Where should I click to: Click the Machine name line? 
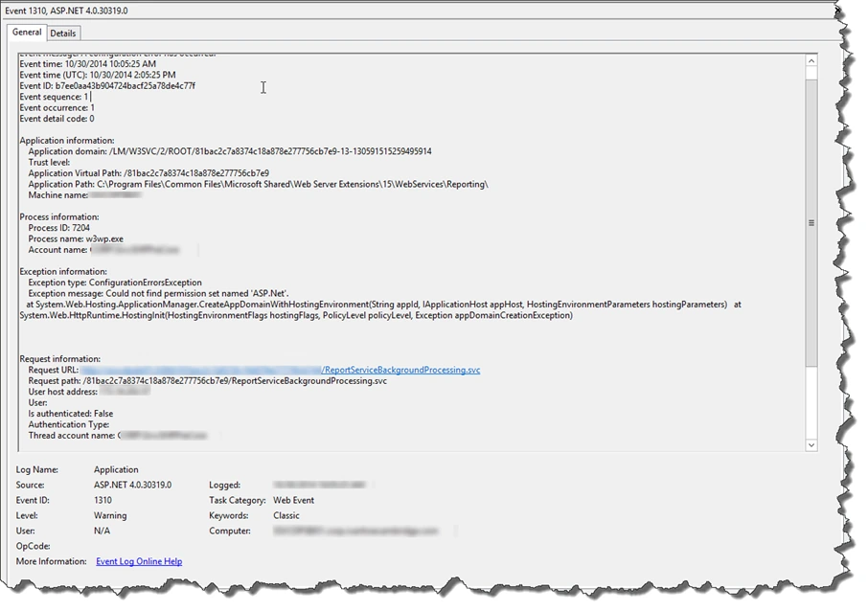tap(85, 194)
